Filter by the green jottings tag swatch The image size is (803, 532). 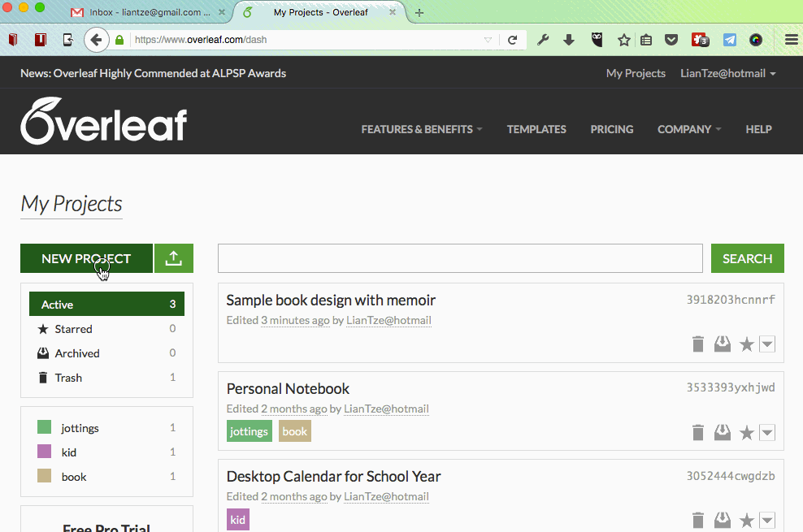(x=44, y=426)
